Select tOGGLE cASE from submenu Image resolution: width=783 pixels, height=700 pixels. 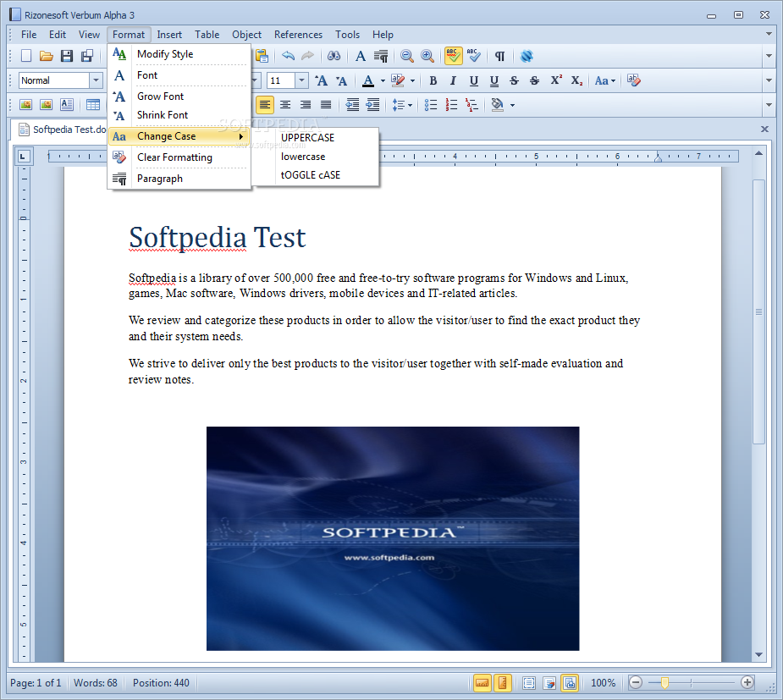[x=315, y=174]
